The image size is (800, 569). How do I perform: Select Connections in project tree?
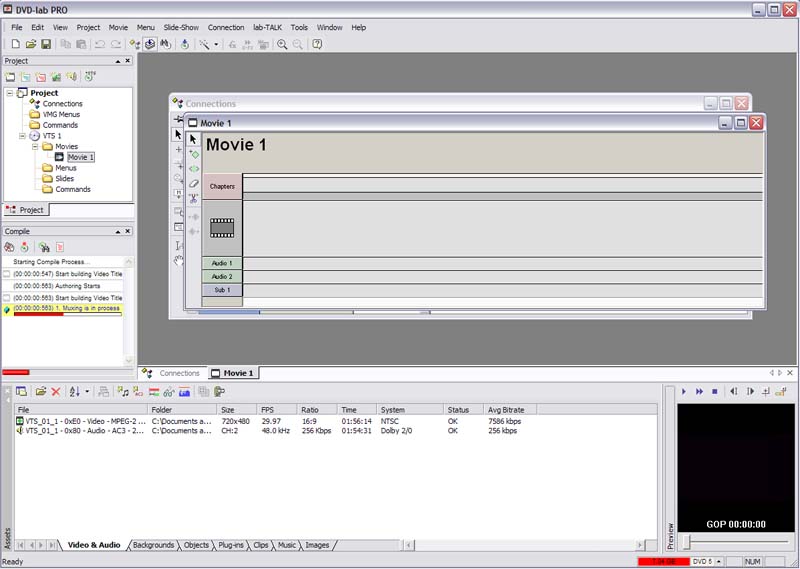pos(62,104)
